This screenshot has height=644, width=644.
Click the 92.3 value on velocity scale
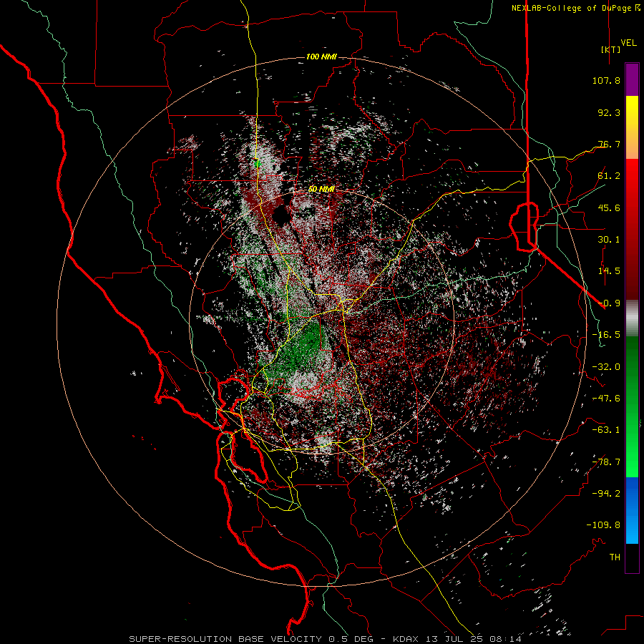pyautogui.click(x=609, y=112)
